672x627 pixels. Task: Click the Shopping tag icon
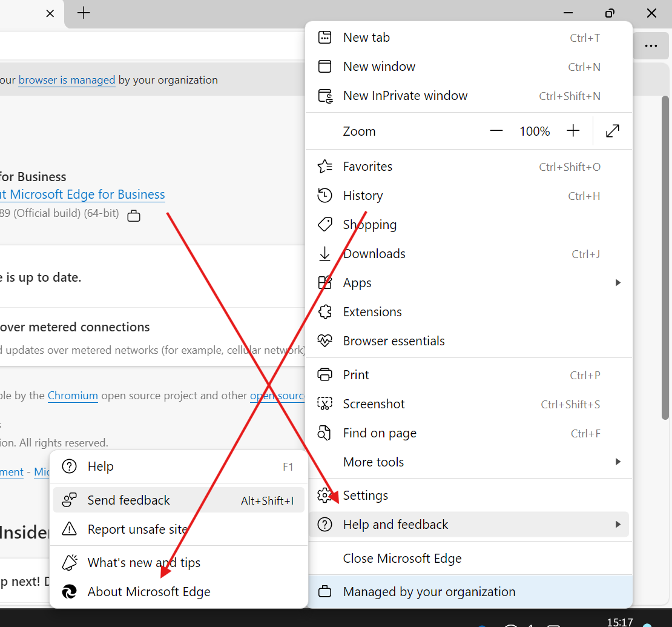(x=324, y=224)
